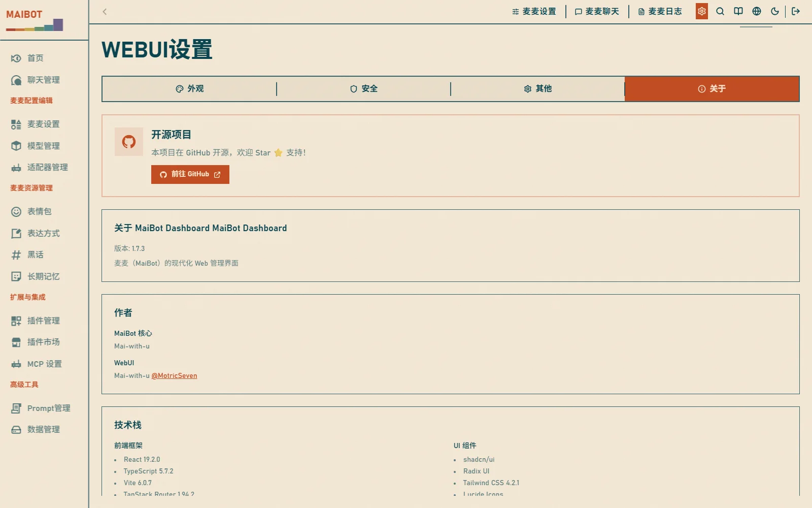Click the 扩展与集成 sidebar section label
Screen dimensions: 812x508
pos(28,297)
